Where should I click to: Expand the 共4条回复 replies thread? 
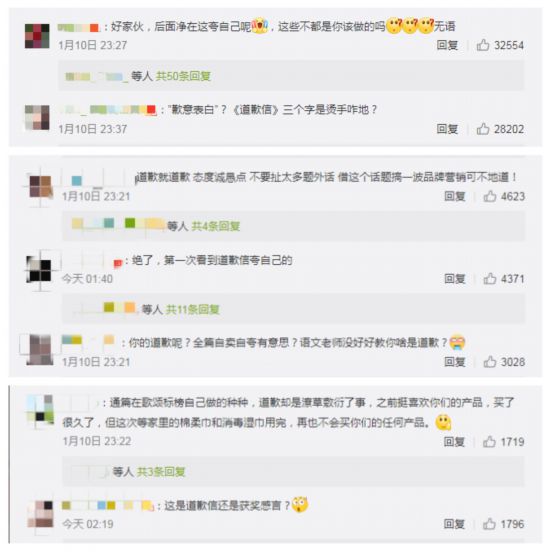click(x=215, y=226)
